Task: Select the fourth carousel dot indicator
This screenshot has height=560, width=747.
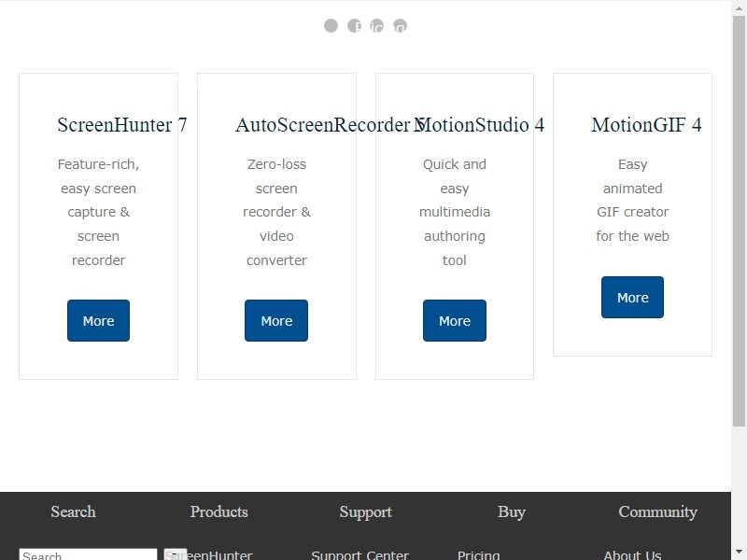Action: click(x=401, y=26)
